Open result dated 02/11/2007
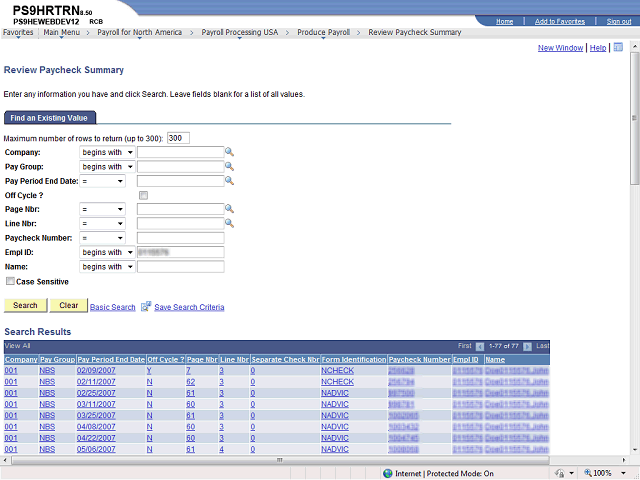The height and width of the screenshot is (480, 640). tap(96, 382)
